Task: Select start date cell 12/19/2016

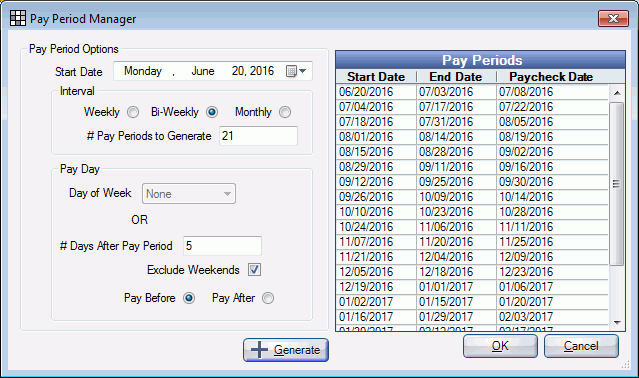Action: click(x=376, y=288)
